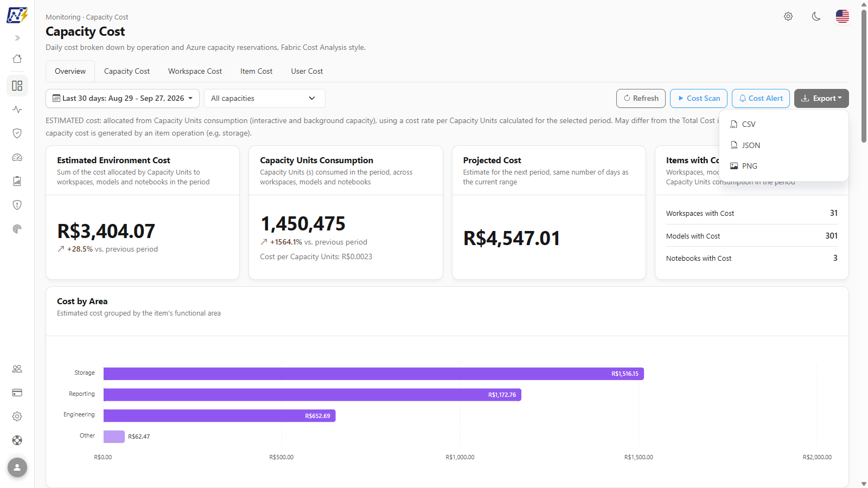The width and height of the screenshot is (868, 488).
Task: Click the Refresh button
Action: 641,98
